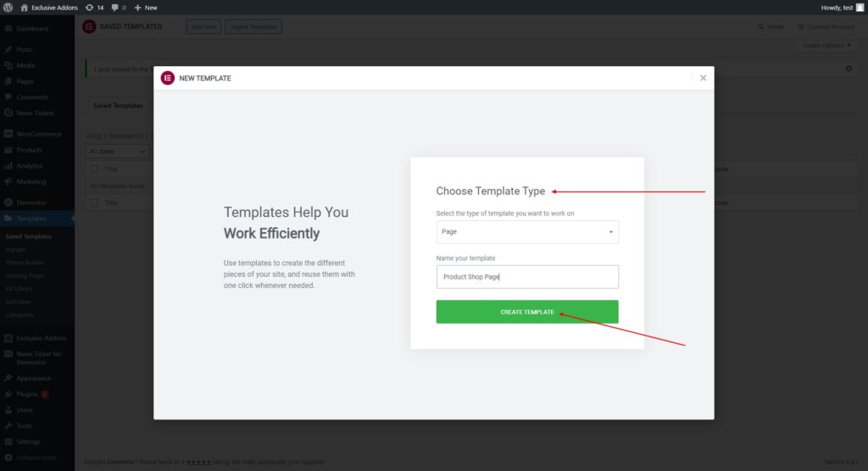
Task: Click the Add New button behind dialog
Action: pyautogui.click(x=203, y=26)
